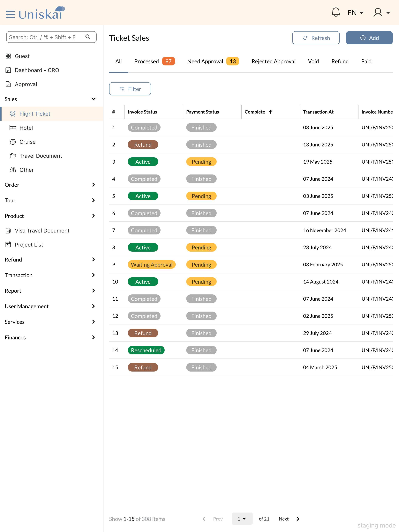Viewport: 399px width, 532px height.
Task: Expand the Finances sidebar section
Action: [x=93, y=337]
